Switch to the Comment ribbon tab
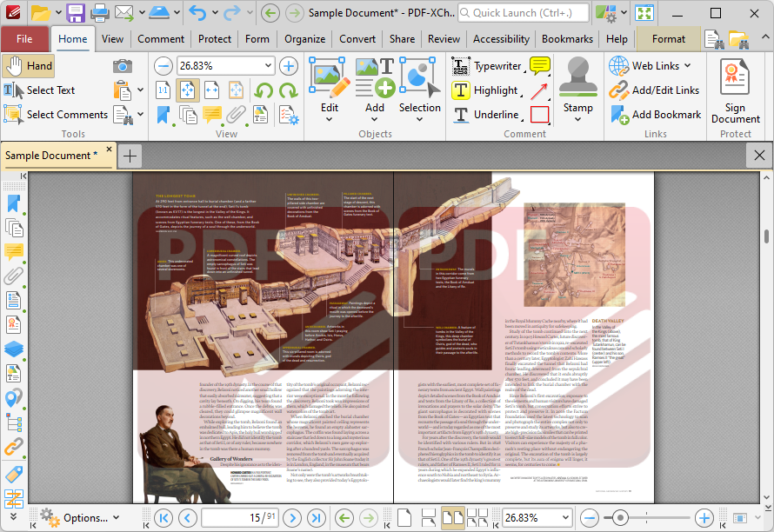The image size is (774, 532). [161, 39]
